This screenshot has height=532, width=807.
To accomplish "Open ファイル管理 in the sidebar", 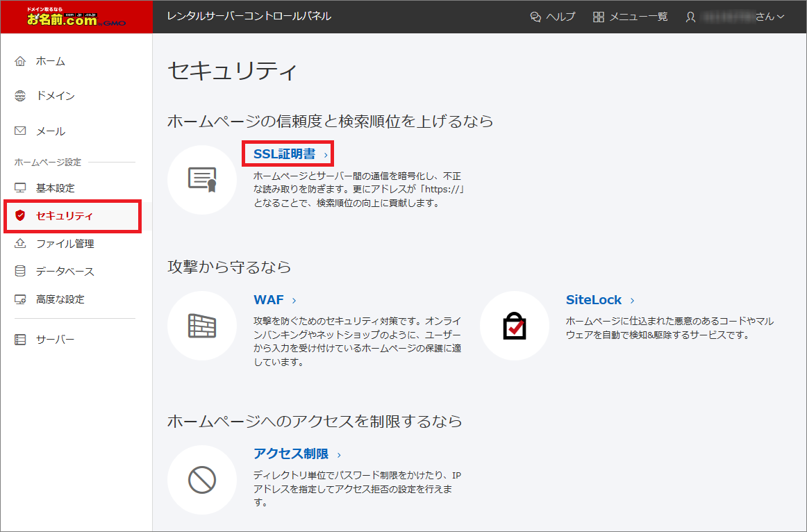I will click(65, 244).
